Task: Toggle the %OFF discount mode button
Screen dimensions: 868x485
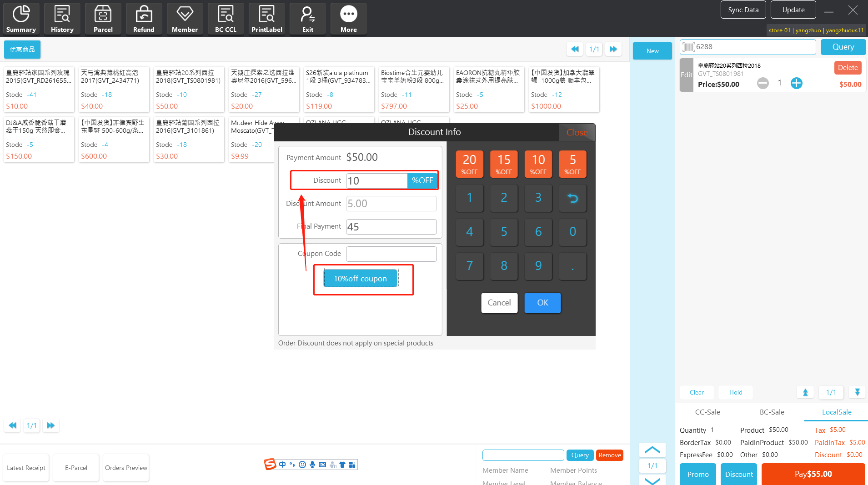Action: pos(422,180)
